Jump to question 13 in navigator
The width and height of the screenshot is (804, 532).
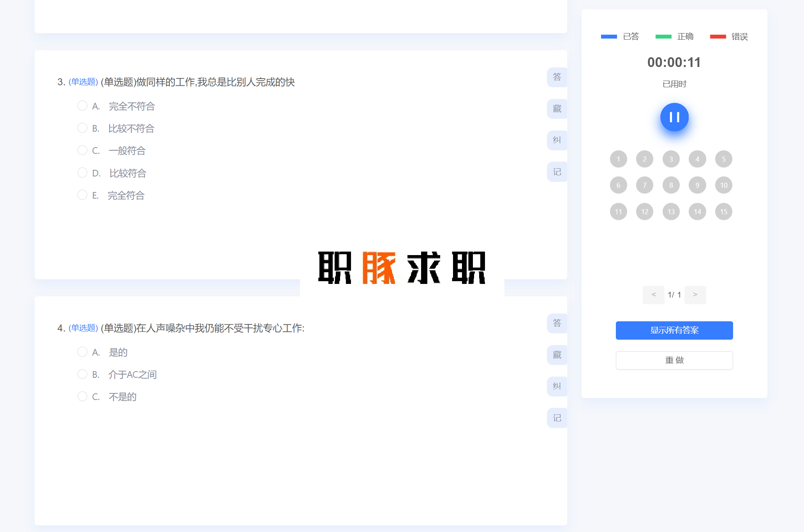coord(671,211)
